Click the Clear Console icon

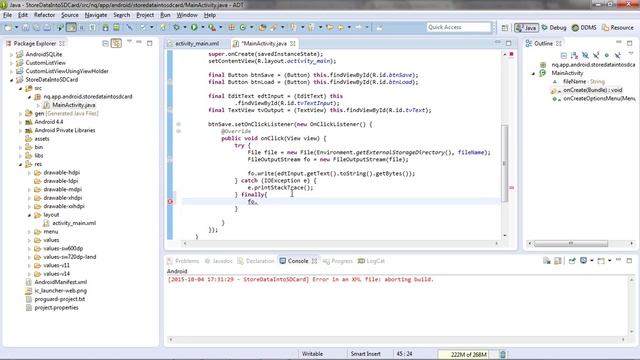[x=547, y=261]
